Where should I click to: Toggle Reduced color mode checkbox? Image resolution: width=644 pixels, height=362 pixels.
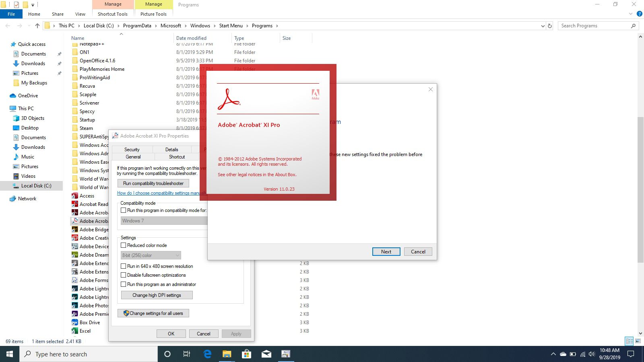(124, 245)
